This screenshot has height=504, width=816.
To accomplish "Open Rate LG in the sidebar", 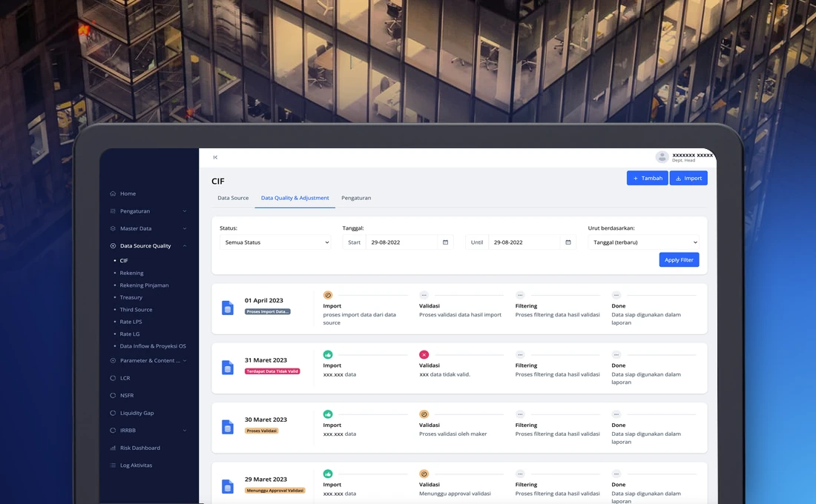I will (130, 334).
